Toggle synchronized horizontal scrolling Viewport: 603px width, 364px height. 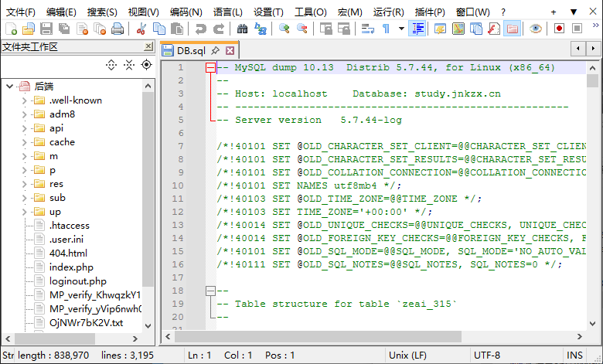pyautogui.click(x=344, y=29)
